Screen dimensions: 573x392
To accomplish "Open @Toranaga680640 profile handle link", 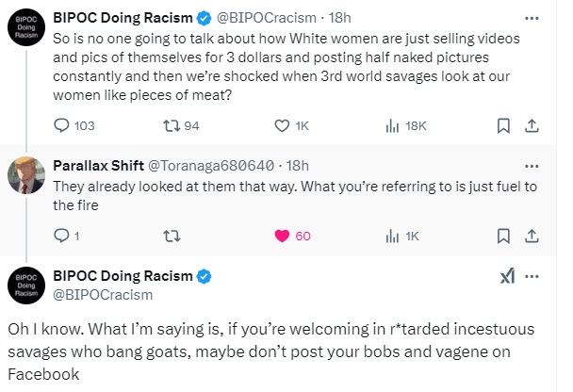I will (211, 166).
